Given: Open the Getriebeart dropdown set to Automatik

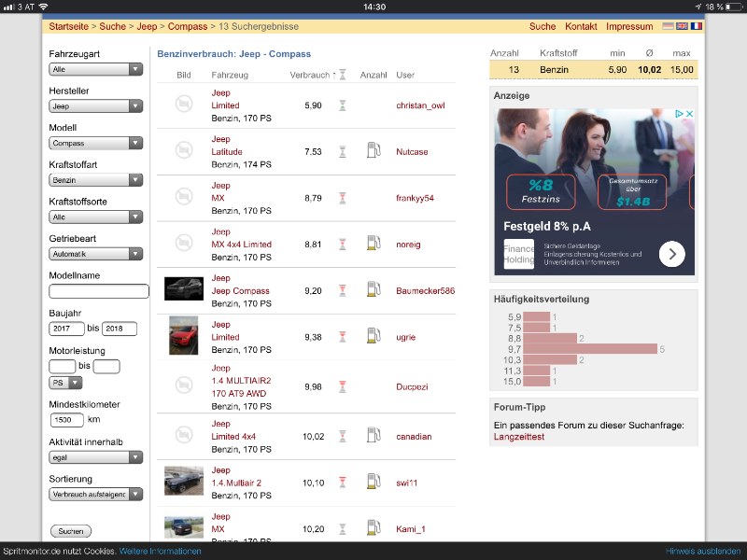Looking at the screenshot, I should click(x=95, y=254).
